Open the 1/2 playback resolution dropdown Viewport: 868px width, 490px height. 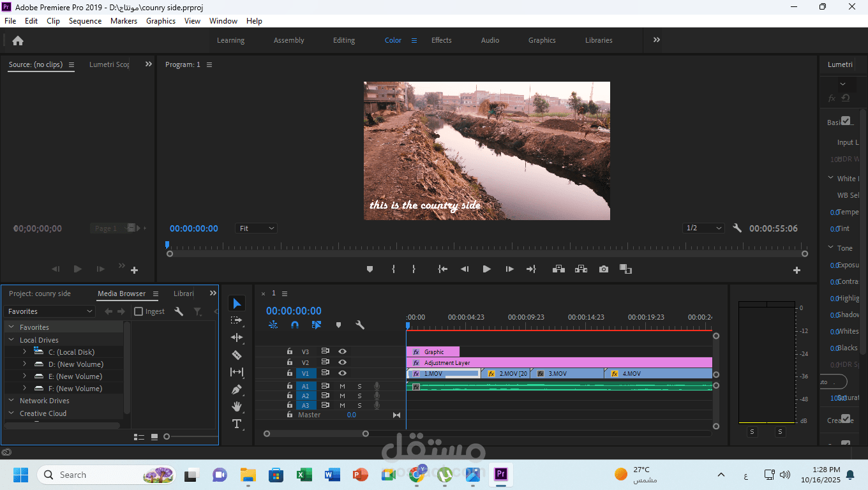point(703,228)
